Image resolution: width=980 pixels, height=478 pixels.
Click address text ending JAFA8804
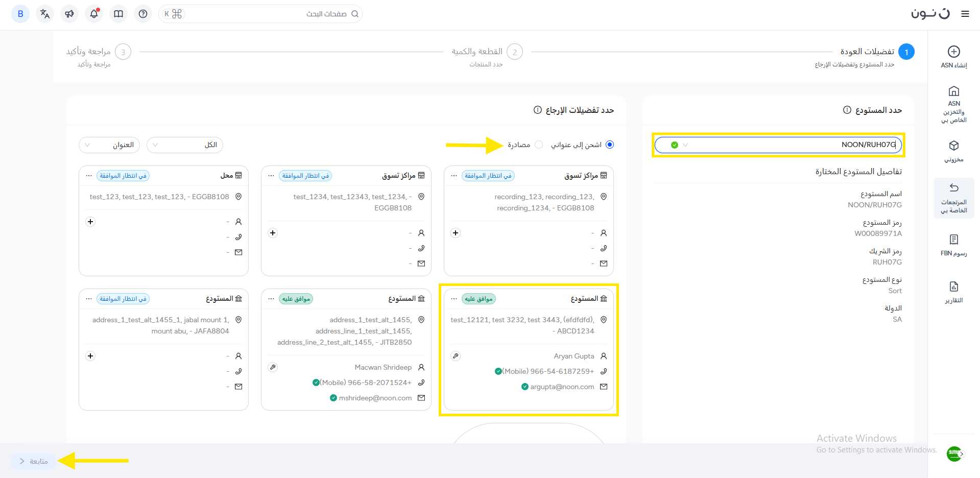click(160, 325)
